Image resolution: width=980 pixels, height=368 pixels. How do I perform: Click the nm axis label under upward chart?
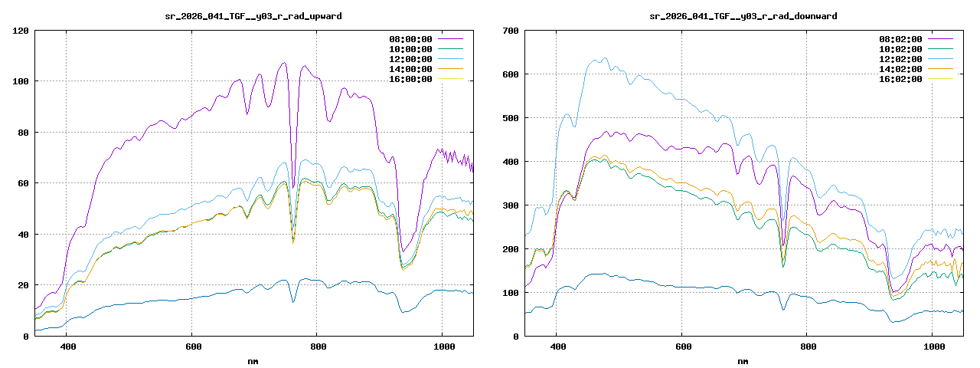pos(253,360)
